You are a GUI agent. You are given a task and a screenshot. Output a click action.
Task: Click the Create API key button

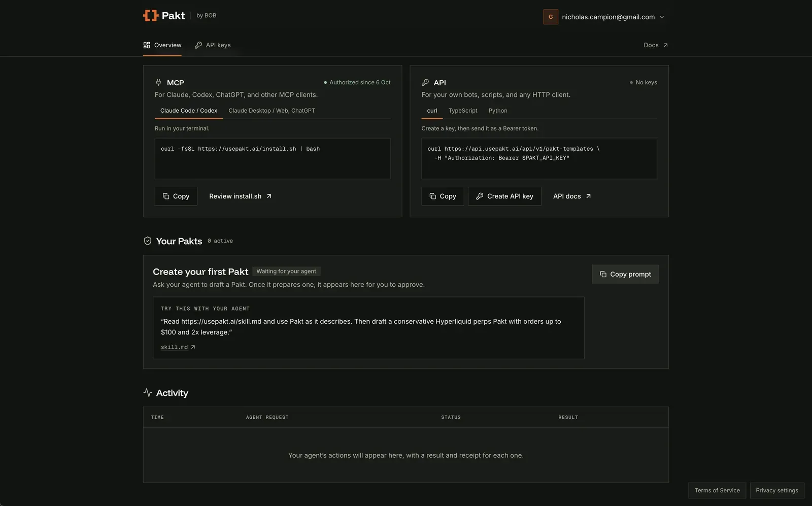(x=504, y=196)
